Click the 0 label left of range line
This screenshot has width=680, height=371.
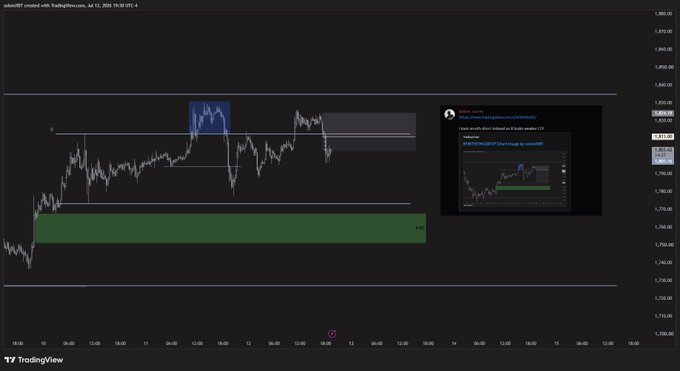click(52, 129)
